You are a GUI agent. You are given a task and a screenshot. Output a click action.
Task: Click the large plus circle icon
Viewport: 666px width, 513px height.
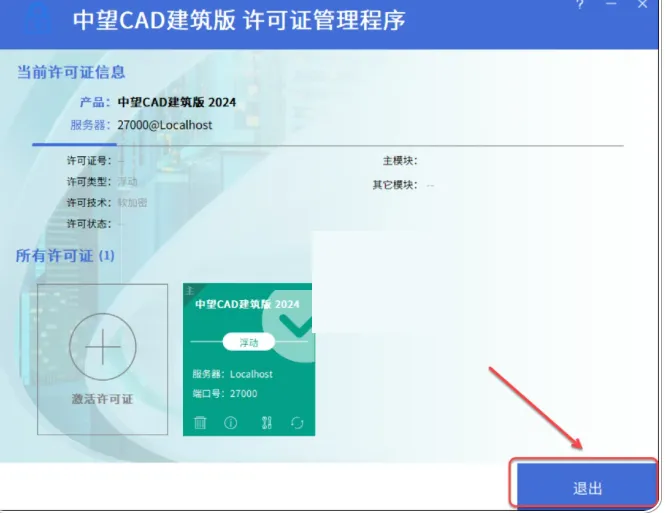[x=103, y=347]
